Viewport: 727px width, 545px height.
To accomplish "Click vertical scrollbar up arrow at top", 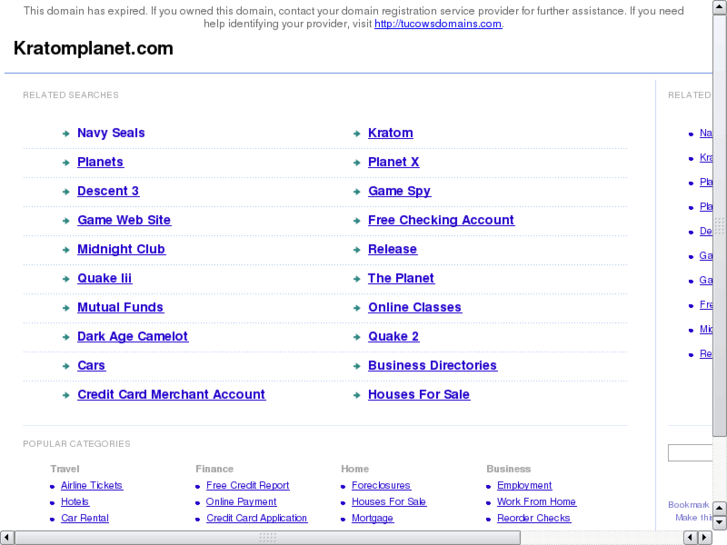I will coord(720,7).
